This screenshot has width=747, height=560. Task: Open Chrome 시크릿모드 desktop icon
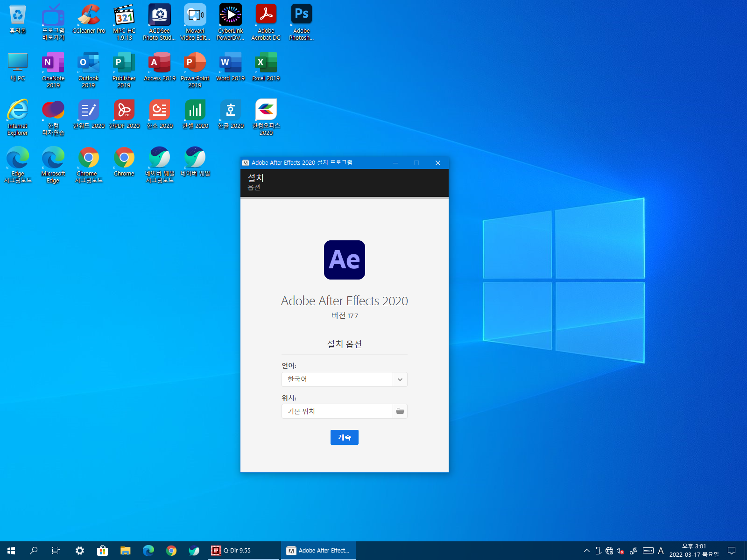pos(89,165)
